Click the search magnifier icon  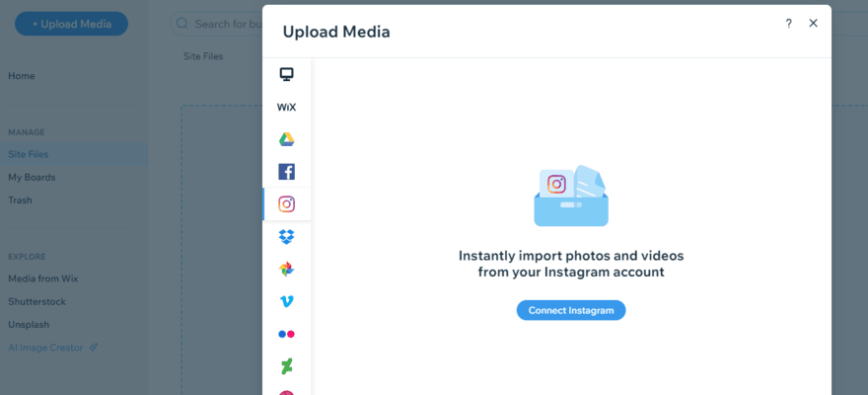point(182,24)
